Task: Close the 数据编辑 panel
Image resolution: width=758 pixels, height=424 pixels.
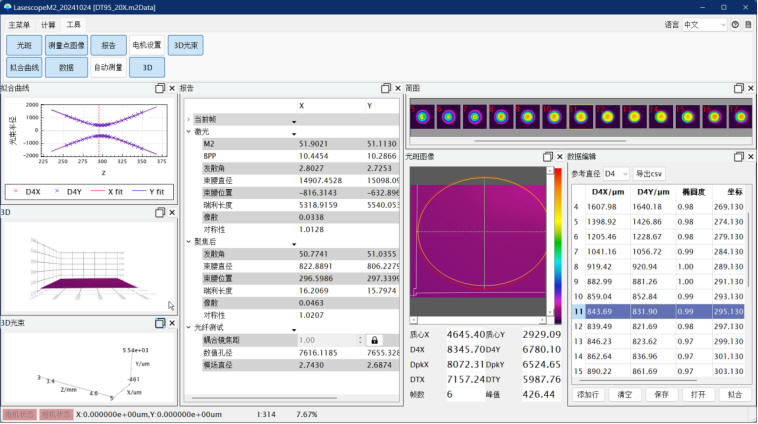Action: 751,157
